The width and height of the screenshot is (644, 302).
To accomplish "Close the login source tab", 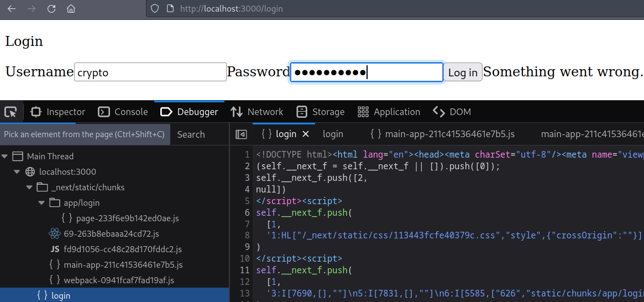I will (306, 134).
